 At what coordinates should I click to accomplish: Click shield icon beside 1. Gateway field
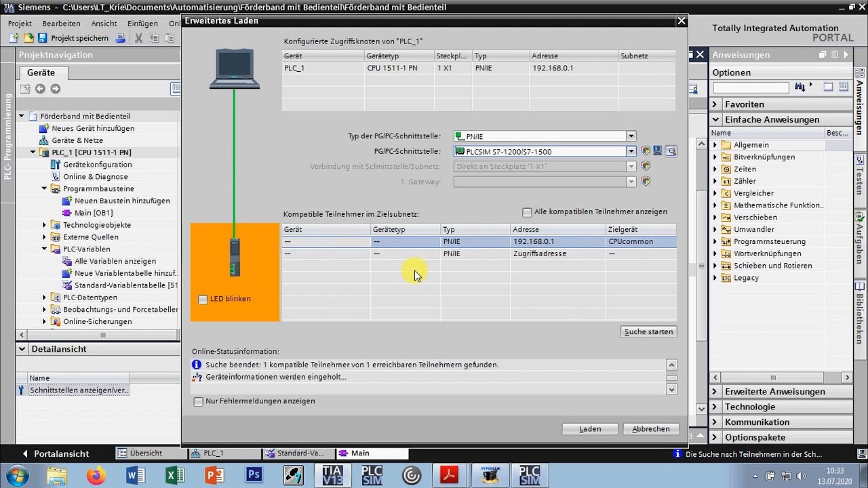[x=646, y=182]
